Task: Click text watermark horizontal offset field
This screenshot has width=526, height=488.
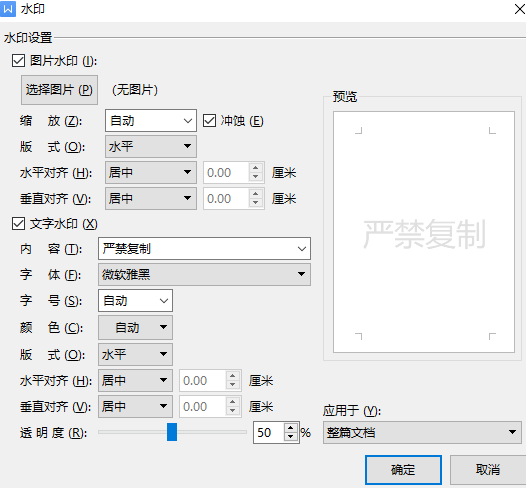Action: point(203,381)
